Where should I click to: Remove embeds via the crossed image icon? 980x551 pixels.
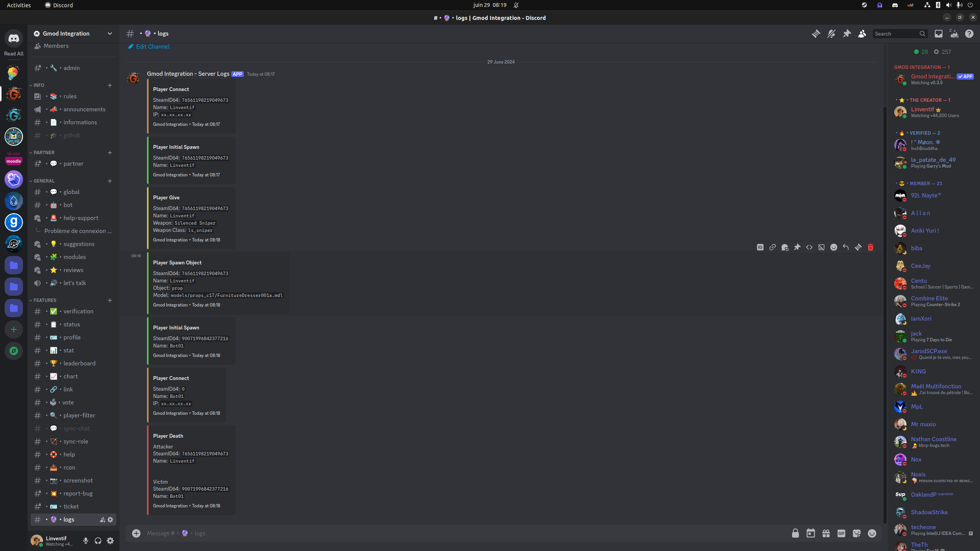[822, 247]
